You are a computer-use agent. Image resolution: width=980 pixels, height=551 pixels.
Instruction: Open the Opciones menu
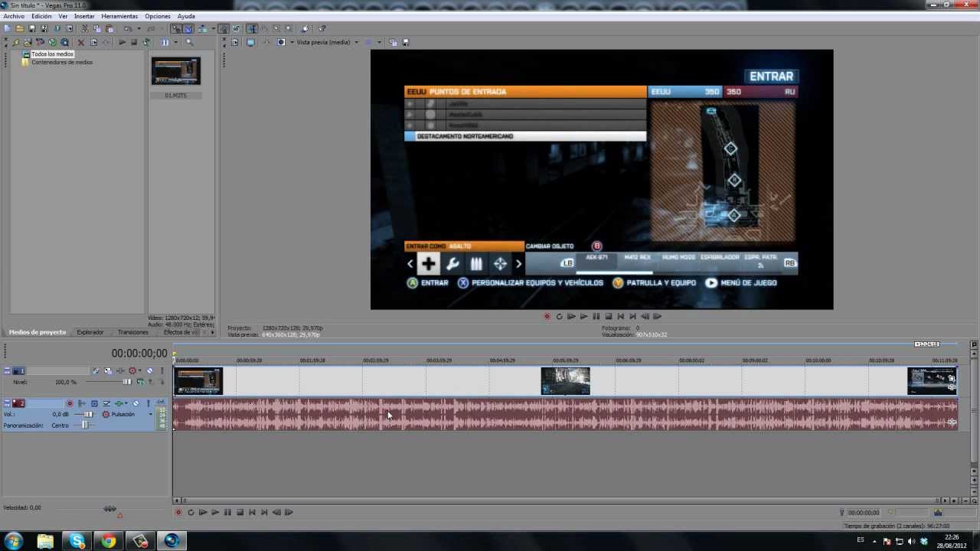click(158, 16)
